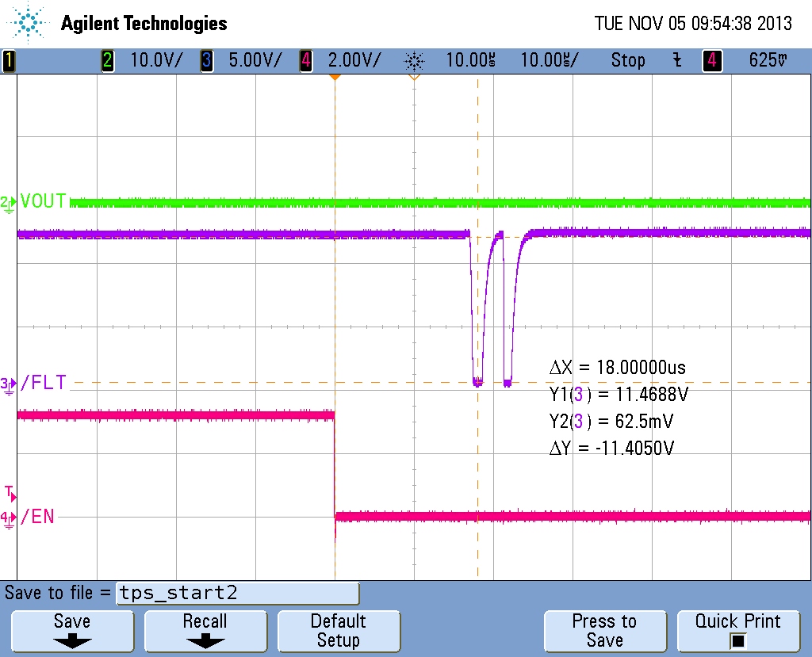
Task: Click the /EN waveform label
Action: (37, 517)
